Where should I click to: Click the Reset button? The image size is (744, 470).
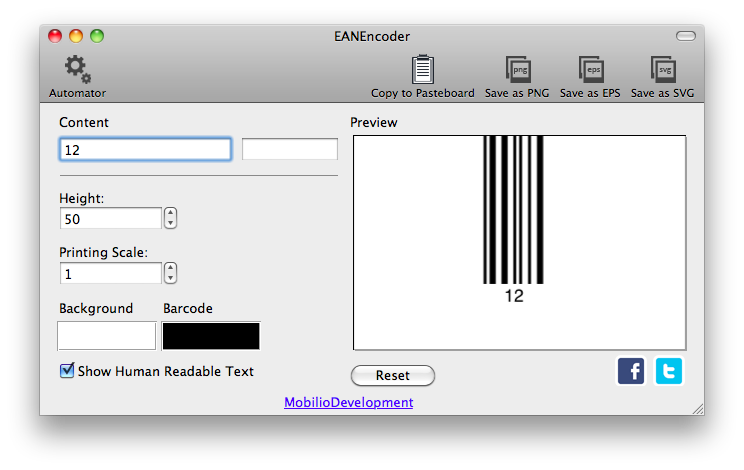pos(392,375)
